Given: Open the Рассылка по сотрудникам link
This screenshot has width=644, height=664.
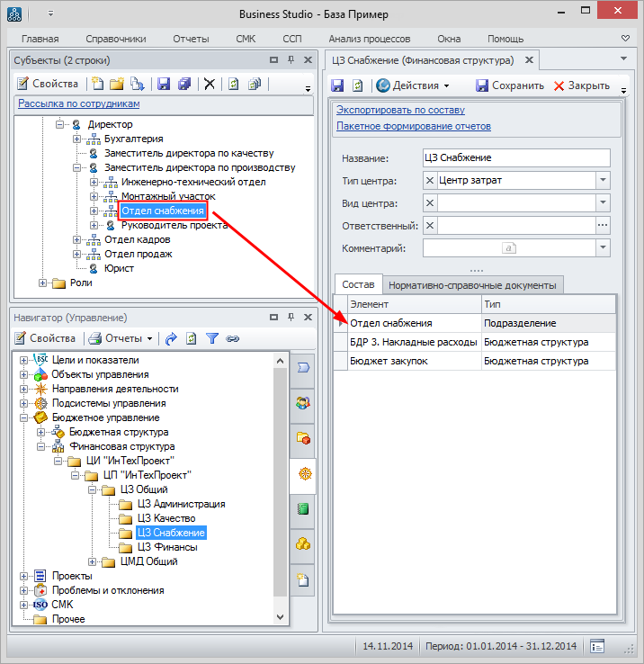Looking at the screenshot, I should point(79,103).
